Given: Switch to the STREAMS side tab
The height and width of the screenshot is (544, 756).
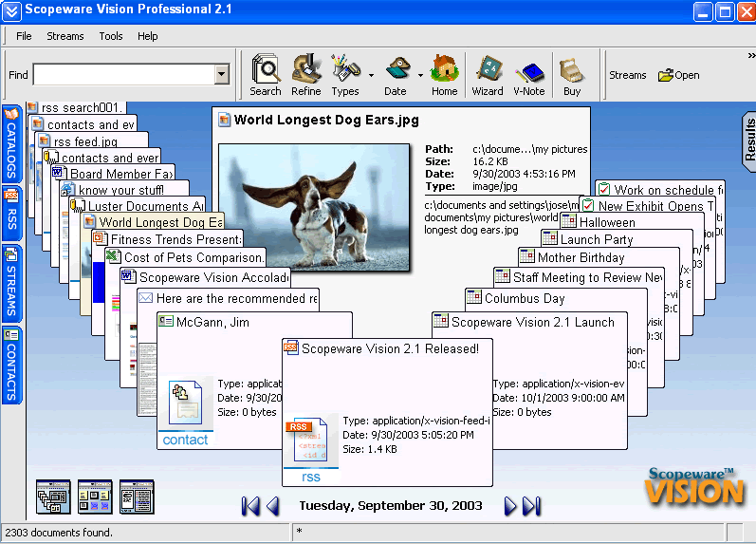Looking at the screenshot, I should (11, 283).
